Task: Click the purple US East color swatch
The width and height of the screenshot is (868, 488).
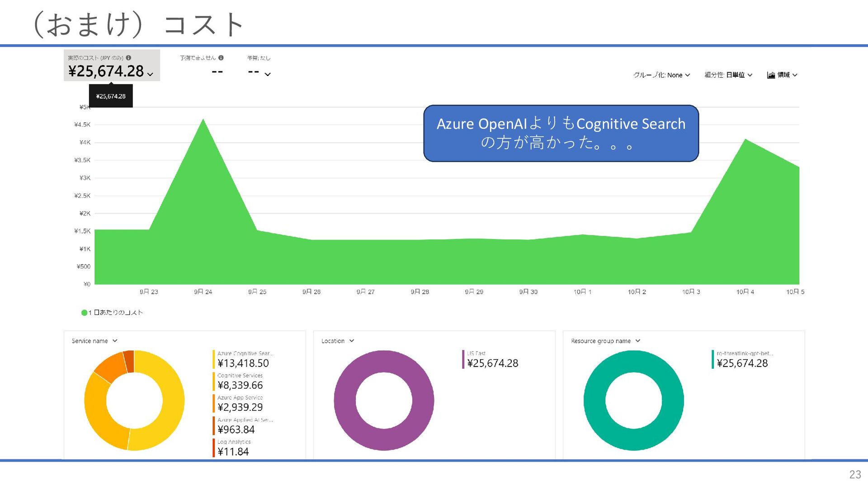Action: coord(463,359)
